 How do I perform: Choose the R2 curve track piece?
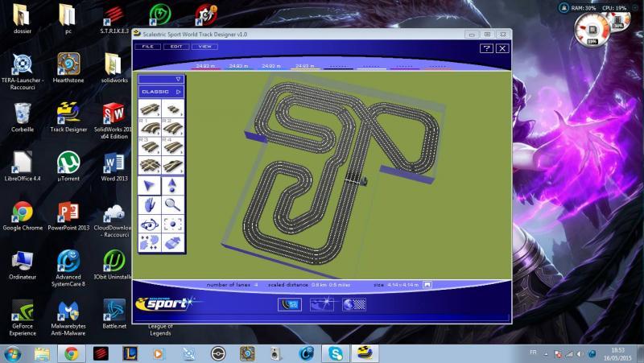(172, 128)
